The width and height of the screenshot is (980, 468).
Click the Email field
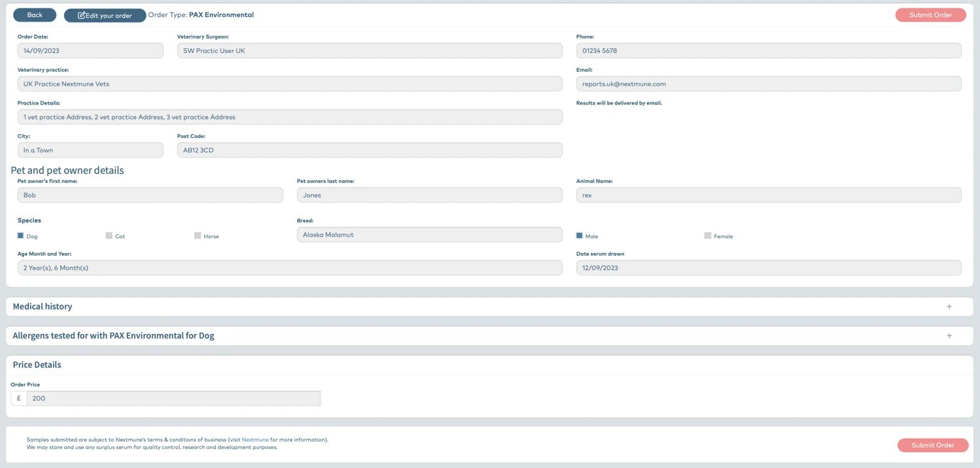[x=769, y=84]
